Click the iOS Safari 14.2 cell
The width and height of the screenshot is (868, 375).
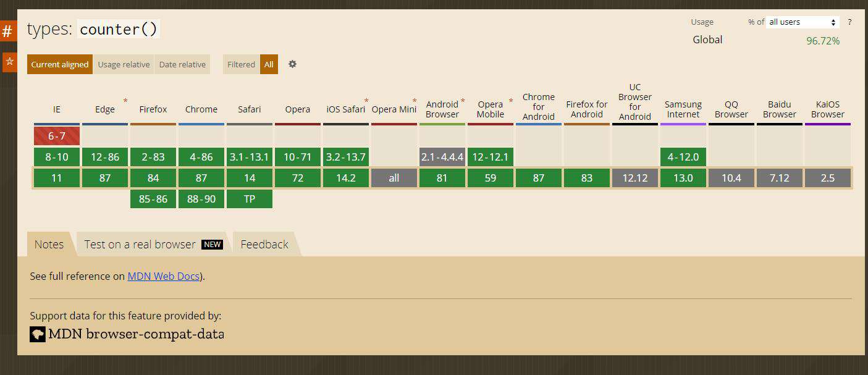coord(346,178)
